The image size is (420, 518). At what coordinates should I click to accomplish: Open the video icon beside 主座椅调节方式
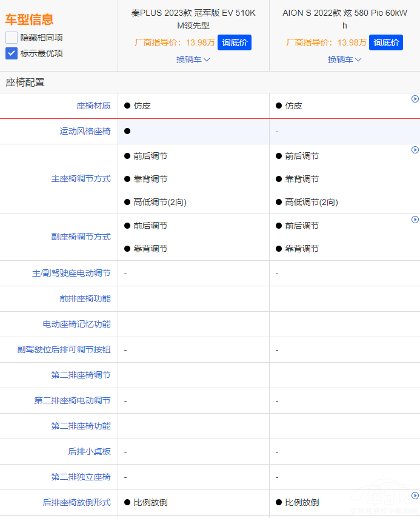[415, 150]
